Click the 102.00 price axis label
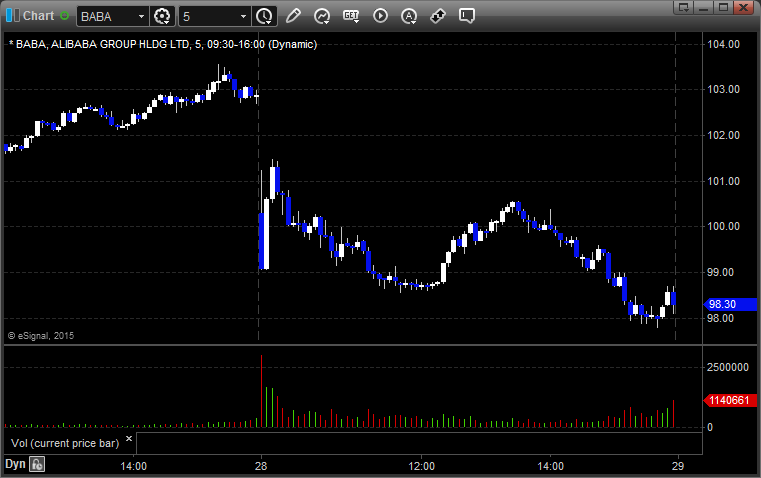Screen dimensions: 761x478 [x=724, y=135]
